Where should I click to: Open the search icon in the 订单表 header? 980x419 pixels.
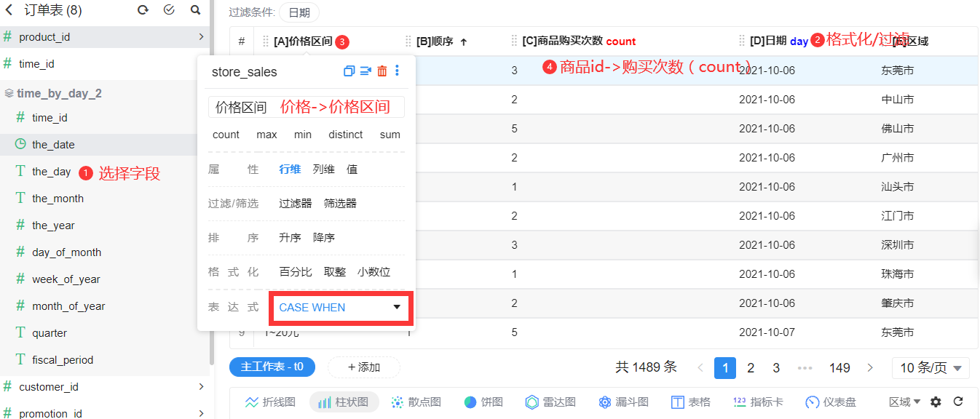coord(195,10)
